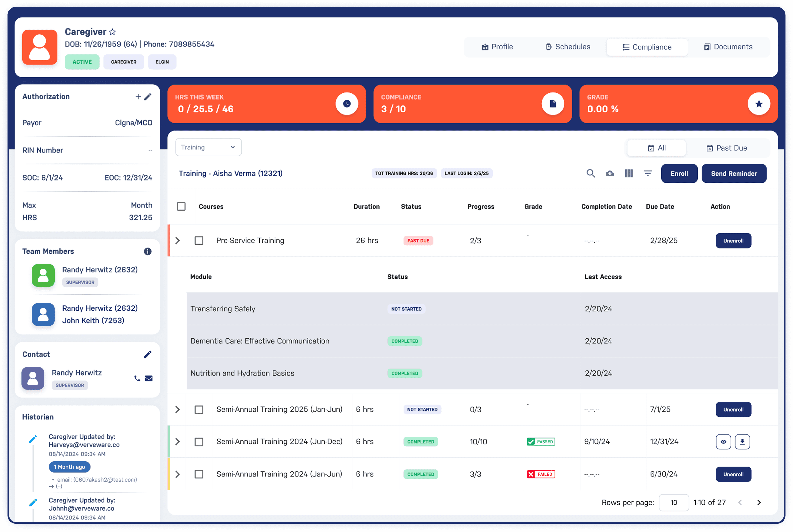Toggle the select-all courses checkbox

click(181, 207)
